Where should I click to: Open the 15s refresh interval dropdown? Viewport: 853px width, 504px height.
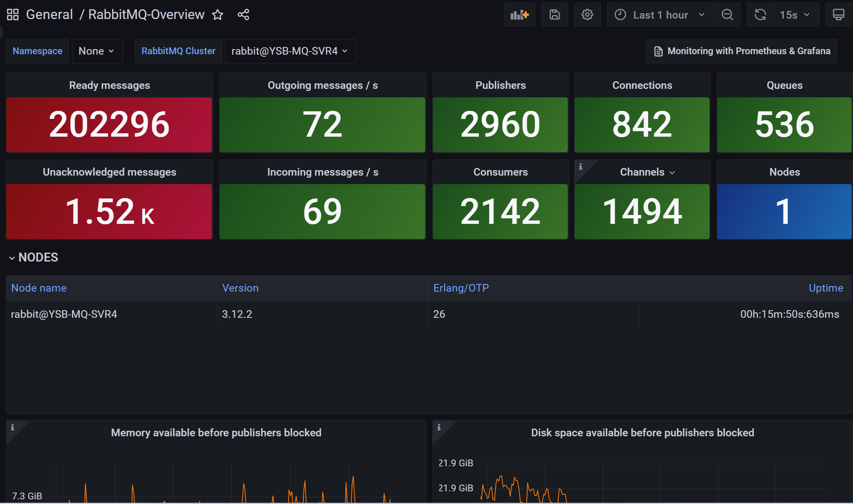(795, 15)
